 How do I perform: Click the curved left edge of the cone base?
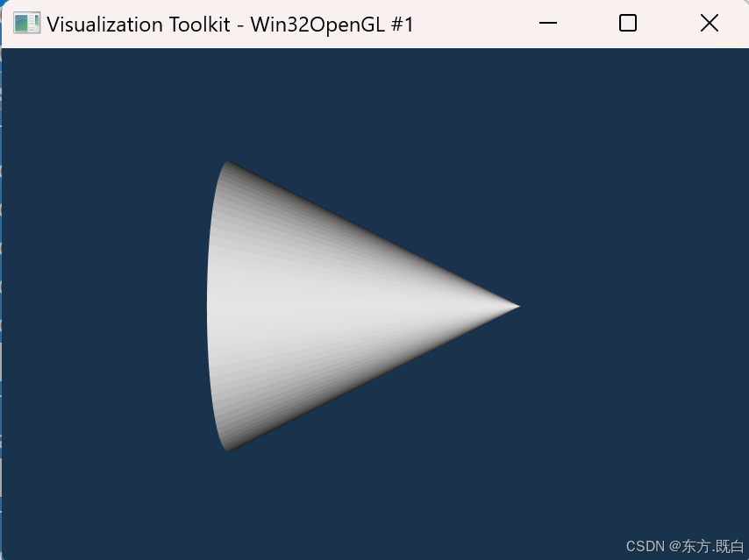point(208,306)
